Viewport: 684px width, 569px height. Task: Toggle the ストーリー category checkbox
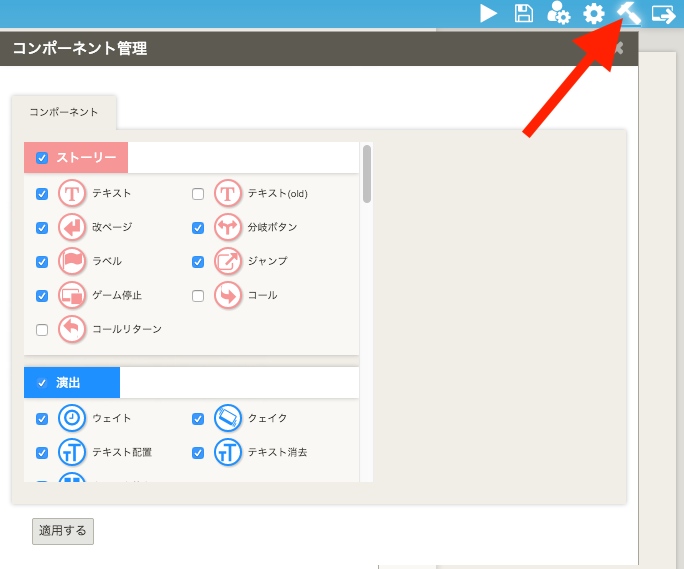[x=42, y=158]
